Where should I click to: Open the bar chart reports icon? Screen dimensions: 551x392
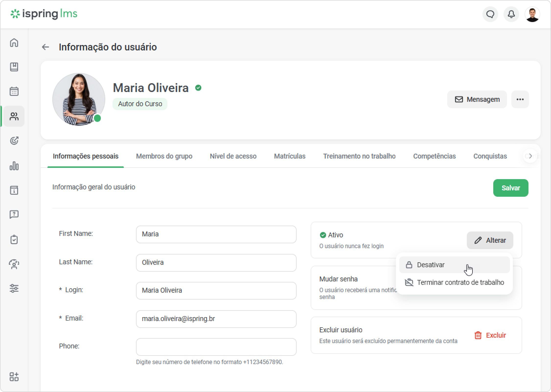pyautogui.click(x=14, y=166)
